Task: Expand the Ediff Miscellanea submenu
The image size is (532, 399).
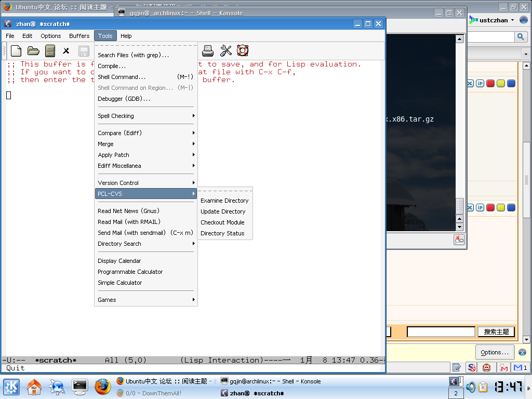Action: [x=146, y=166]
